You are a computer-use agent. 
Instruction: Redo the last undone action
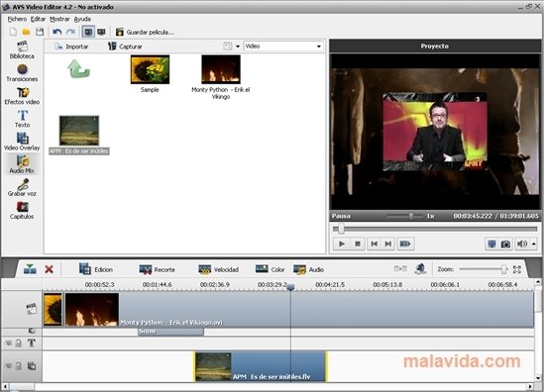tap(70, 32)
